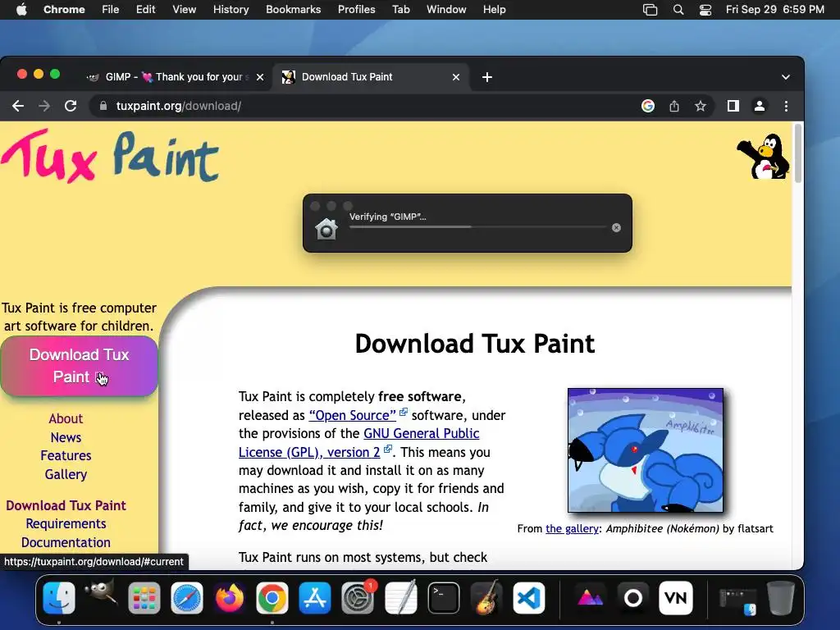
Task: Click the Verifying GIMP progress bar
Action: pos(477,227)
